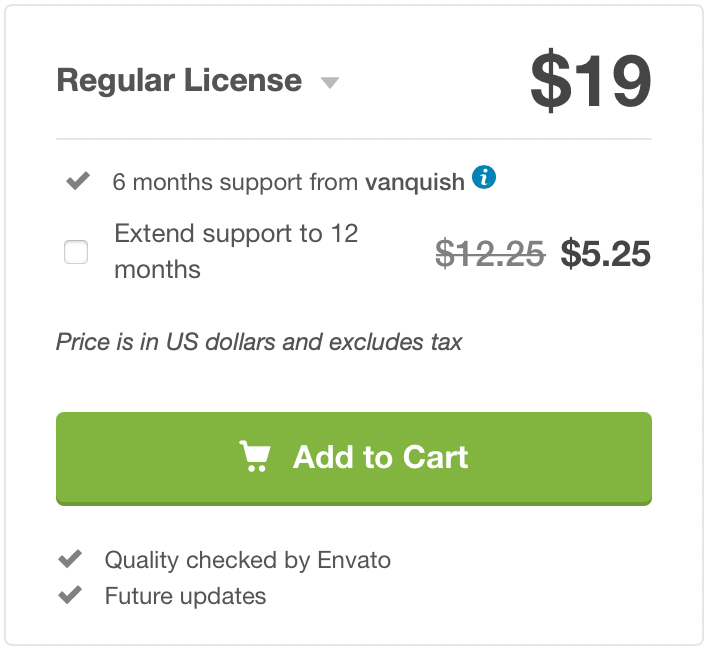Click the US dollars tax notice
This screenshot has height=652, width=708.
point(259,342)
